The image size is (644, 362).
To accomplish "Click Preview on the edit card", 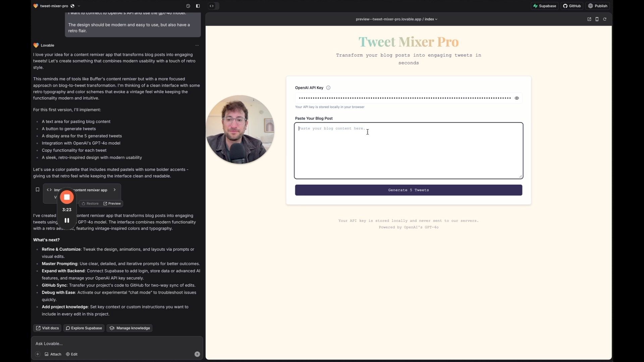I will [x=112, y=203].
